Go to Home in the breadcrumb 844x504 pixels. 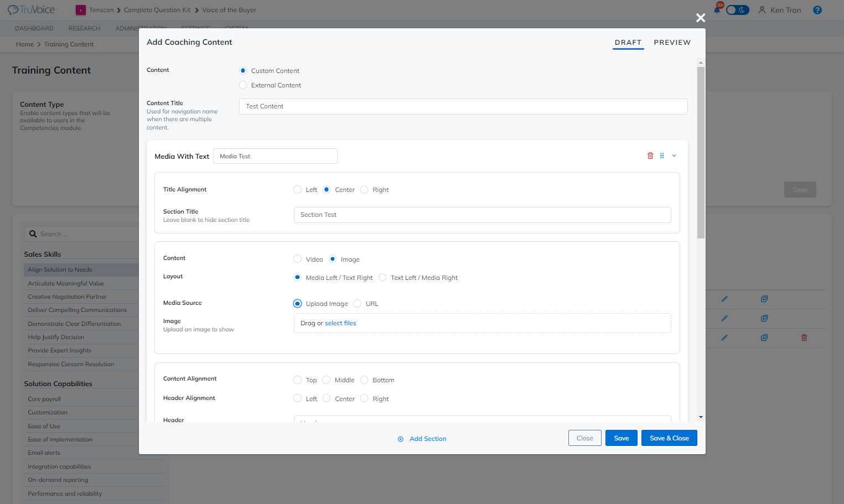click(x=25, y=44)
